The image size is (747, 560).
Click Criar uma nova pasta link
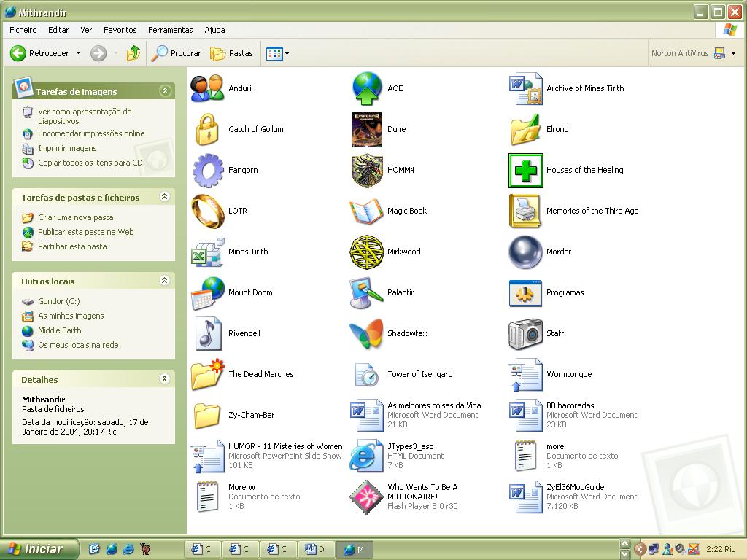pyautogui.click(x=76, y=217)
